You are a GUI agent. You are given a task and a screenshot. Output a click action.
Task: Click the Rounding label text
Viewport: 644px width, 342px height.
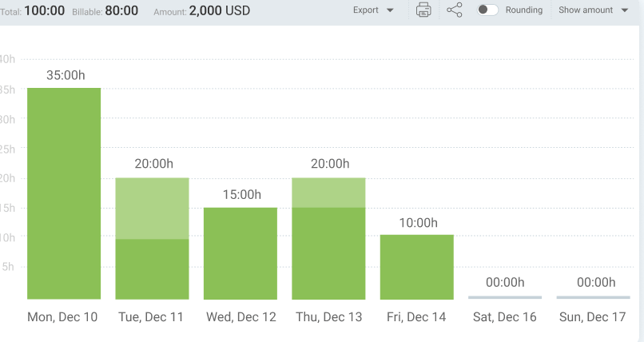coord(523,10)
